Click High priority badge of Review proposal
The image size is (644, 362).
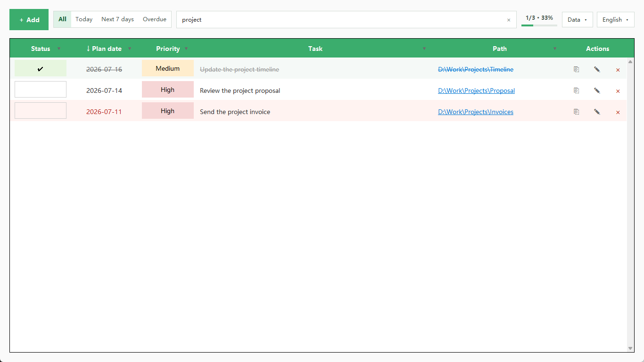168,90
